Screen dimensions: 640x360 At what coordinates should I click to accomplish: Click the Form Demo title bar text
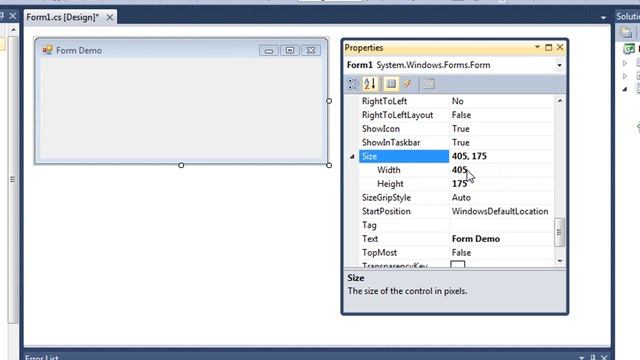click(x=79, y=50)
